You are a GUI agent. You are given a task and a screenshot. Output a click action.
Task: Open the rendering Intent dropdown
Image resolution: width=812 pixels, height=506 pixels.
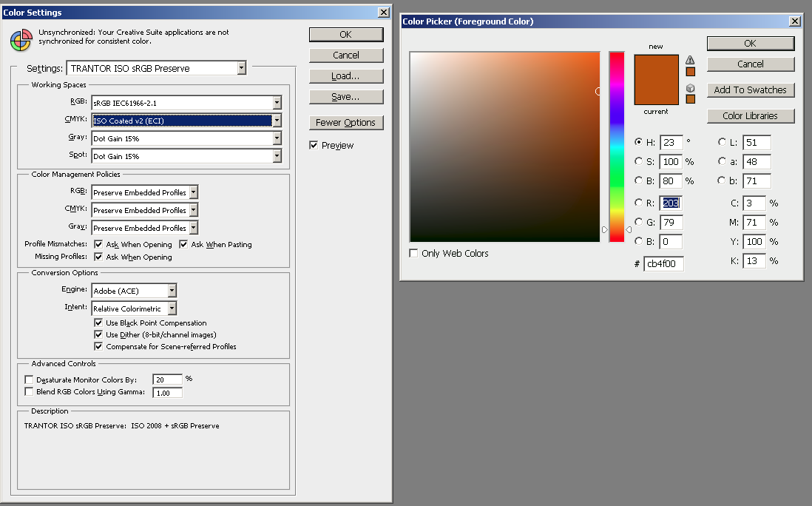(x=134, y=308)
